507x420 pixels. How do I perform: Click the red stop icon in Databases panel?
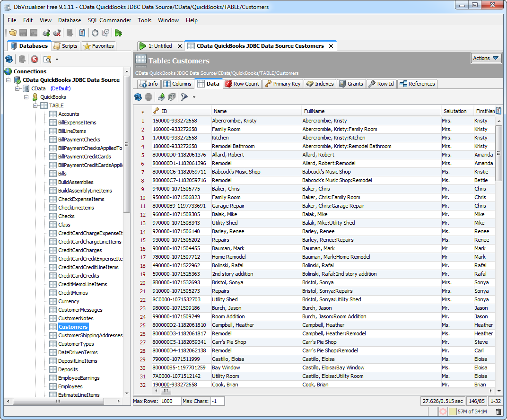(35, 59)
